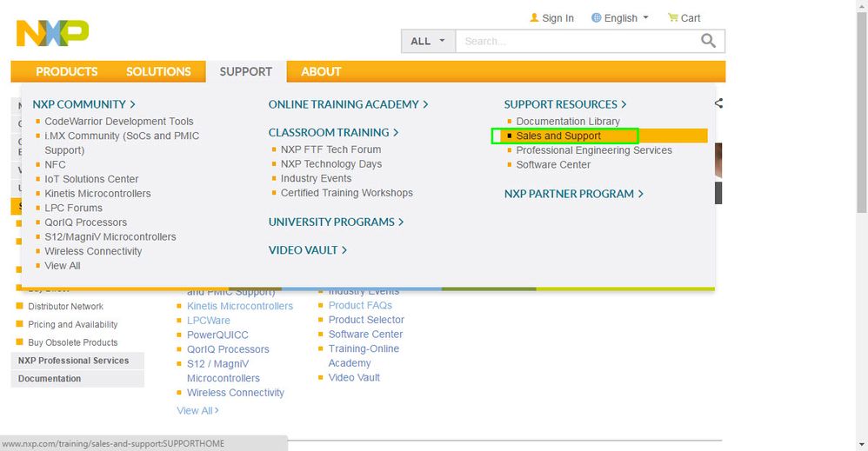The width and height of the screenshot is (868, 451).
Task: Click the magnifying glass search icon
Action: pyautogui.click(x=709, y=40)
